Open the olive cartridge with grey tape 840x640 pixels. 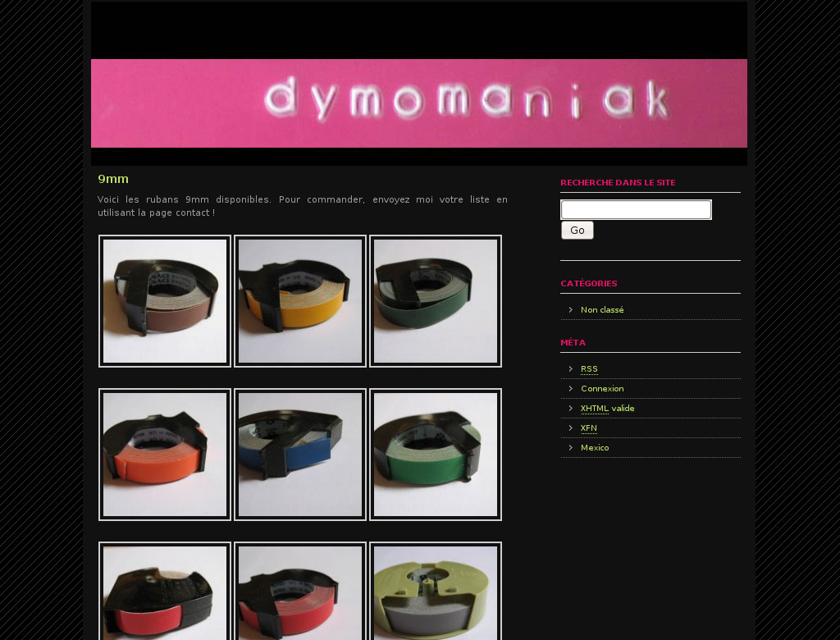pos(436,592)
